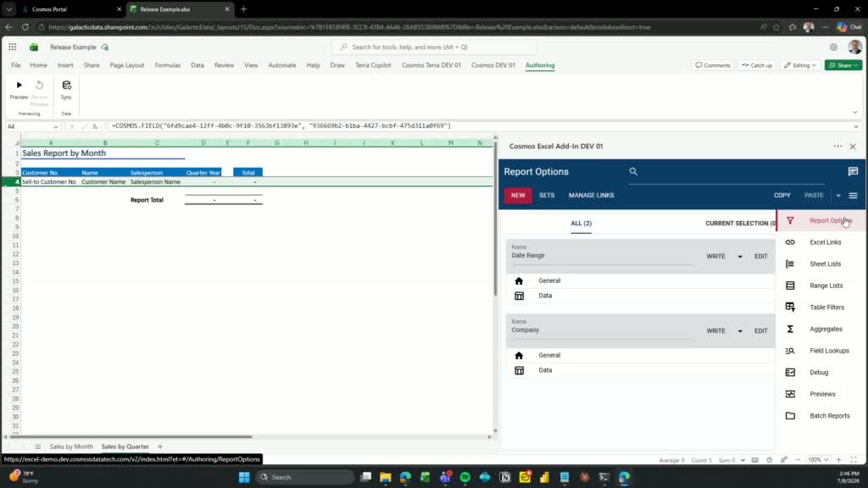This screenshot has width=868, height=488.
Task: Open Excel Links menu entry
Action: click(821, 242)
